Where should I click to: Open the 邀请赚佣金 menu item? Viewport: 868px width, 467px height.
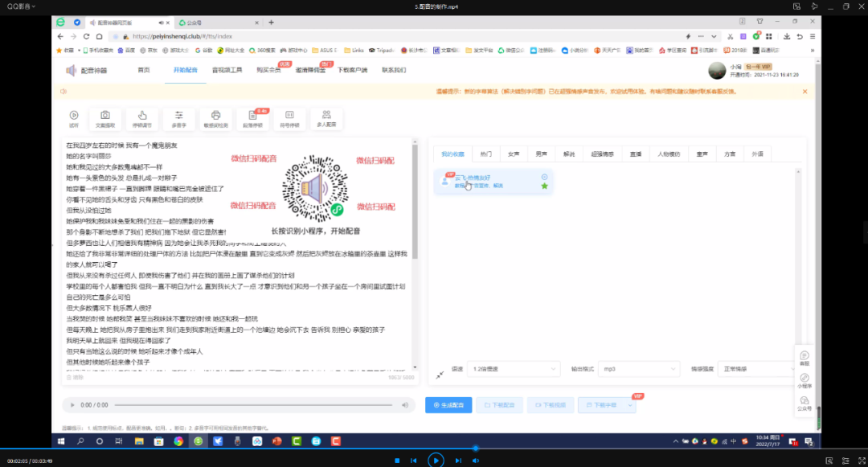point(310,70)
